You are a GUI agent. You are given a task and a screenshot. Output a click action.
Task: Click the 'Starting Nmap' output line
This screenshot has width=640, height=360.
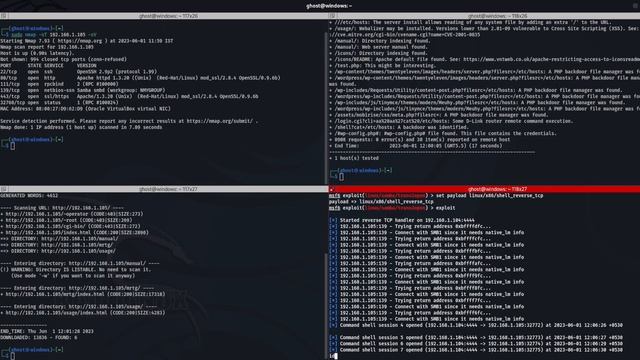click(x=87, y=41)
